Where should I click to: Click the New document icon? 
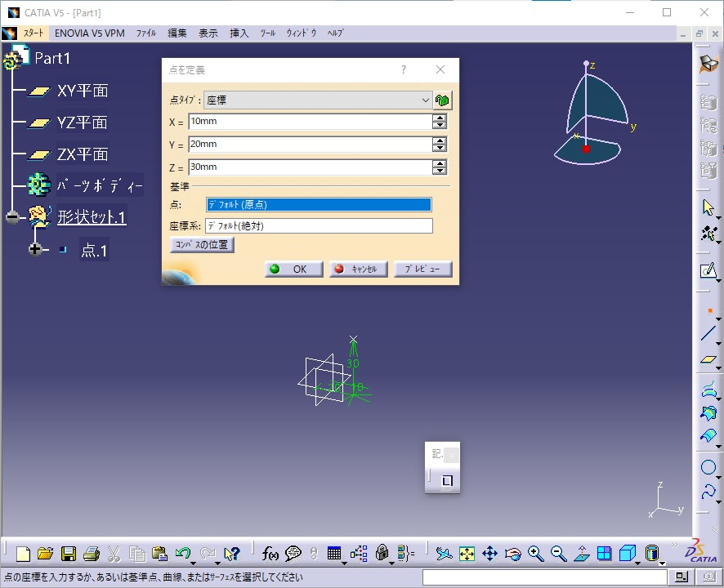click(23, 554)
